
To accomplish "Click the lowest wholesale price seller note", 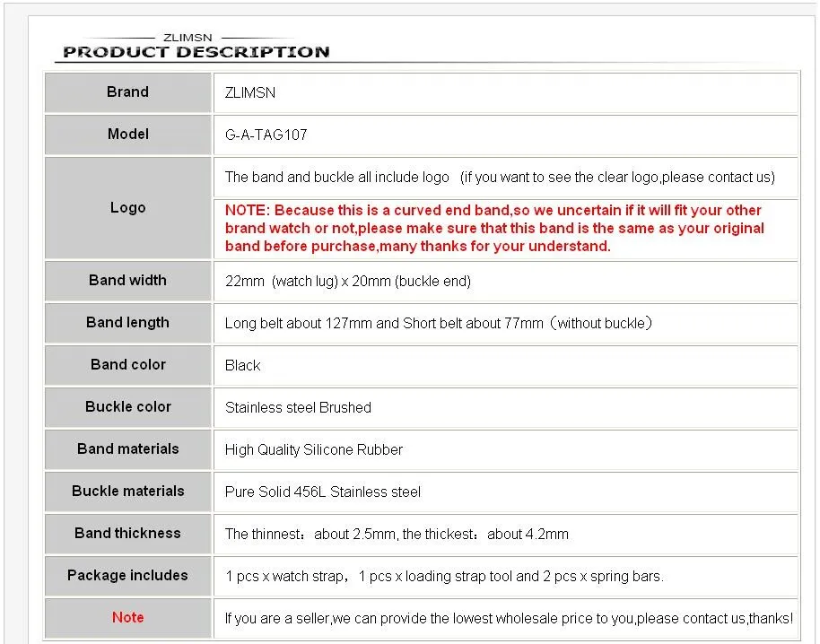I will 509,618.
